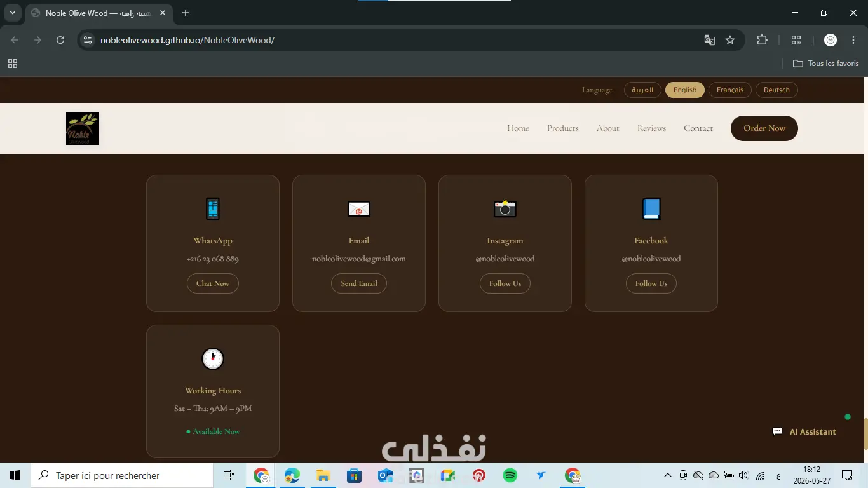Open a new tab with plus icon
The image size is (868, 488).
[x=186, y=13]
